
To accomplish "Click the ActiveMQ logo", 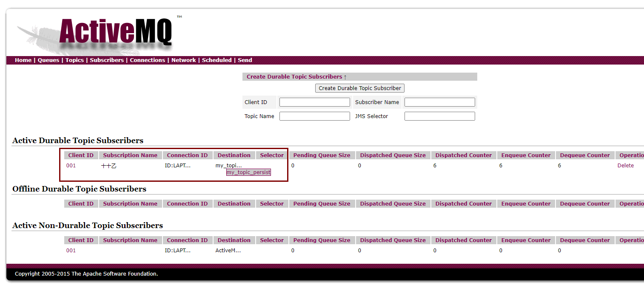I will (116, 32).
